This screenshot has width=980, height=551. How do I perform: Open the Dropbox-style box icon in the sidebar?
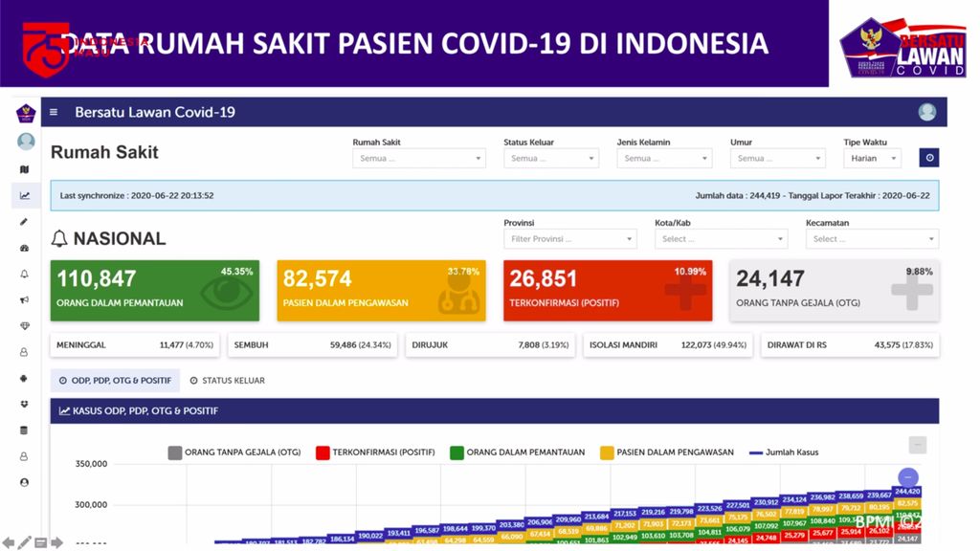(x=24, y=405)
